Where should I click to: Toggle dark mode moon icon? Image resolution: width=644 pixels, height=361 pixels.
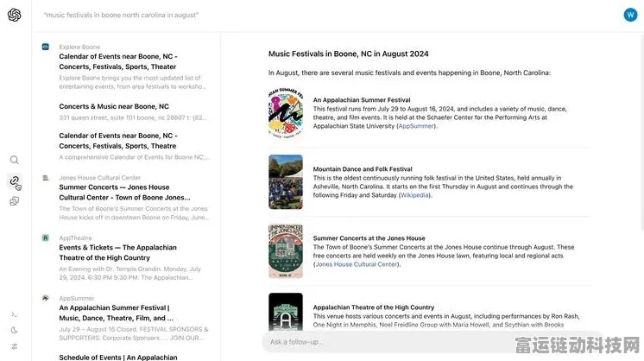pos(15,330)
